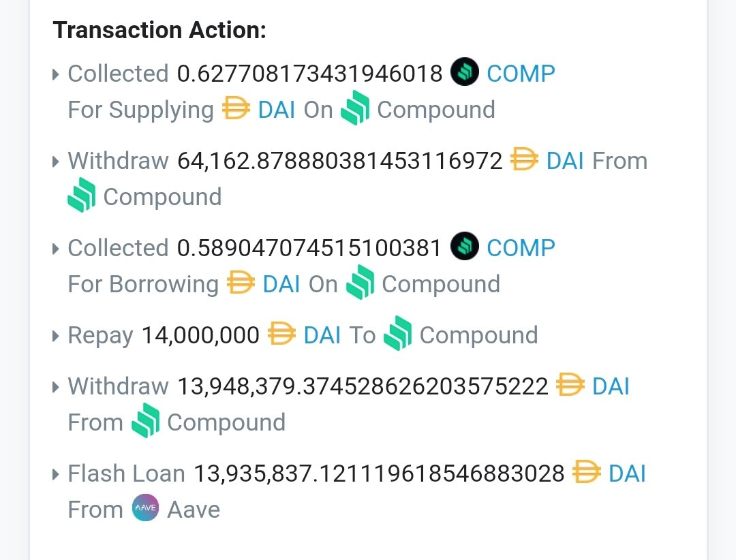Open DAI link in the Repay row
Viewport: 736px width, 560px height.
point(322,335)
